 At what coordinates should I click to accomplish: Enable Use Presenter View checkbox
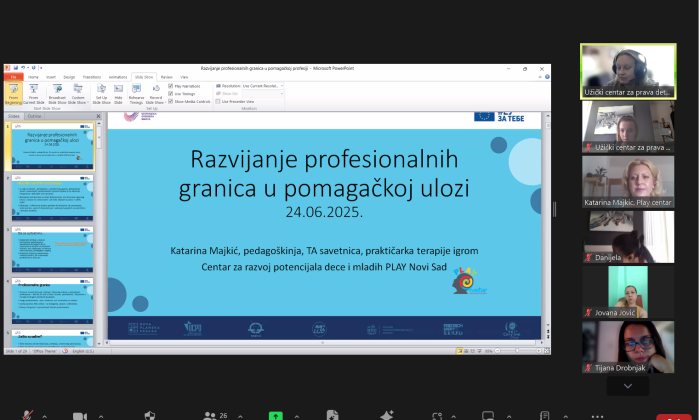[x=218, y=101]
